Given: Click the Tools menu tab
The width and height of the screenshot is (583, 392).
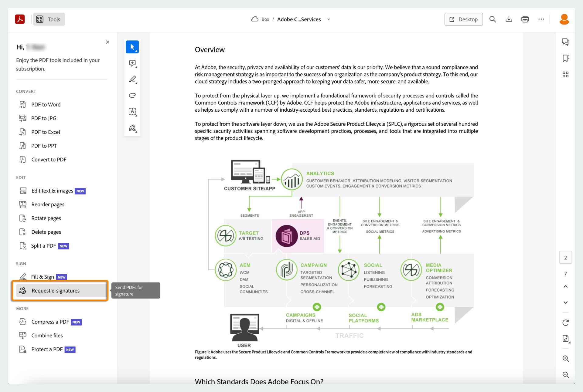Looking at the screenshot, I should tap(49, 19).
